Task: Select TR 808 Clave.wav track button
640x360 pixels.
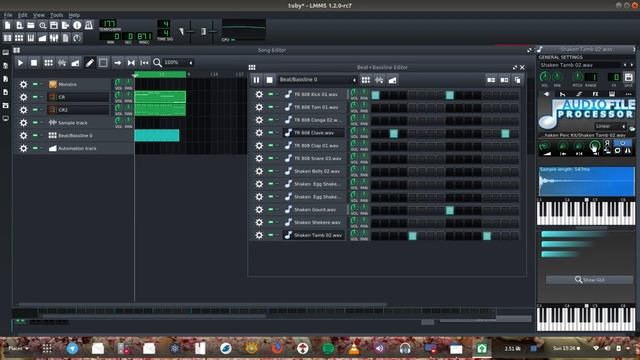Action: tap(313, 133)
